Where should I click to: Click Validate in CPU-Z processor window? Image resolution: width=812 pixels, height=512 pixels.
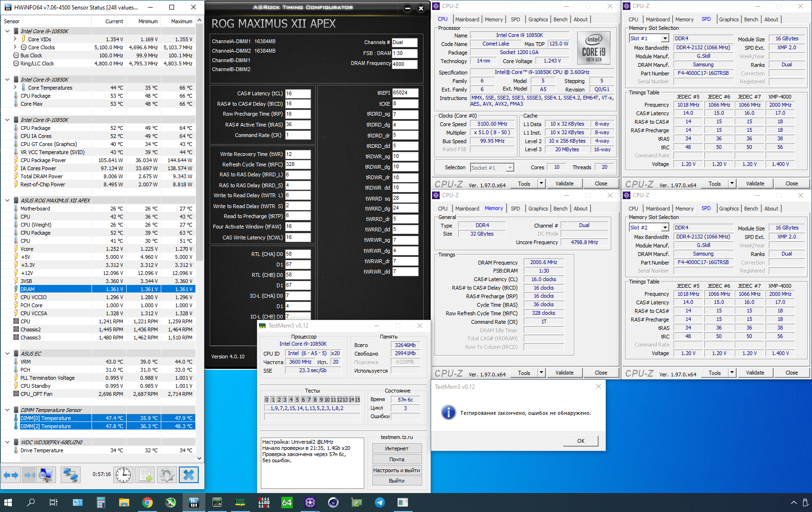point(564,183)
